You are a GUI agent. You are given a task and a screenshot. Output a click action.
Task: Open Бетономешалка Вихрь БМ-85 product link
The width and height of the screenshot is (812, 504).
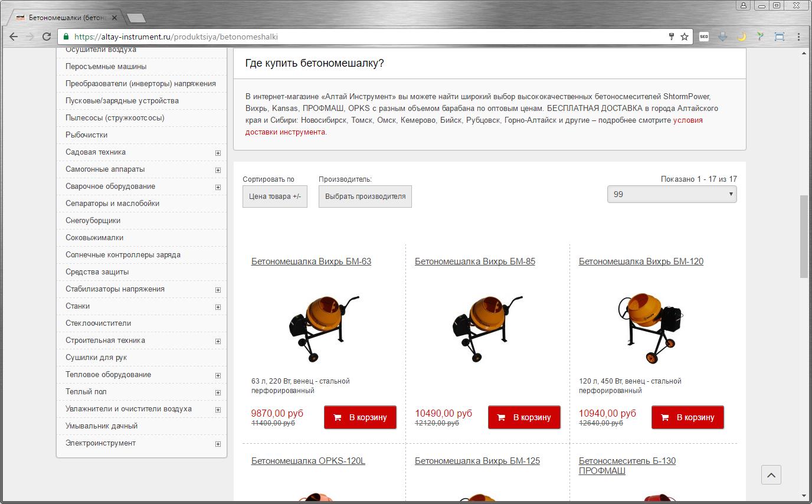click(x=475, y=261)
